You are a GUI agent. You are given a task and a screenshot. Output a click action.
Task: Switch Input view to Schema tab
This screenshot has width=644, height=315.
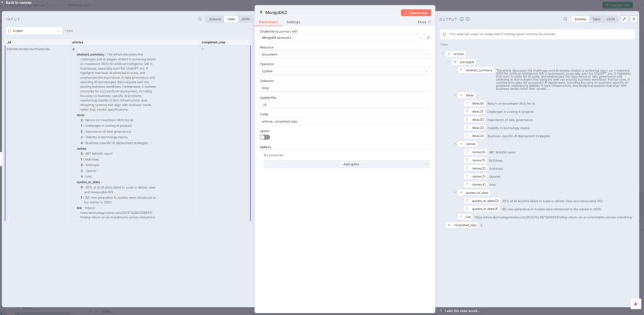(x=215, y=19)
